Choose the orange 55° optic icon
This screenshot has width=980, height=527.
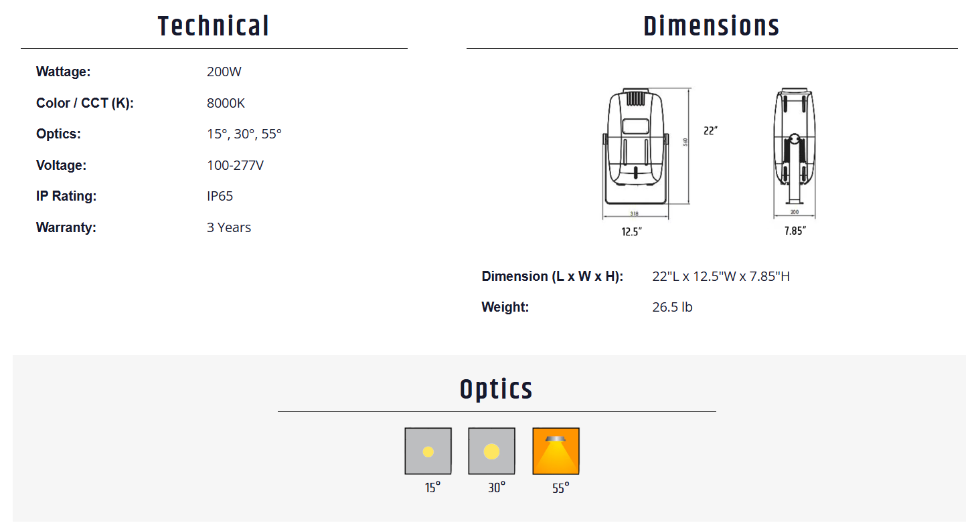(556, 451)
